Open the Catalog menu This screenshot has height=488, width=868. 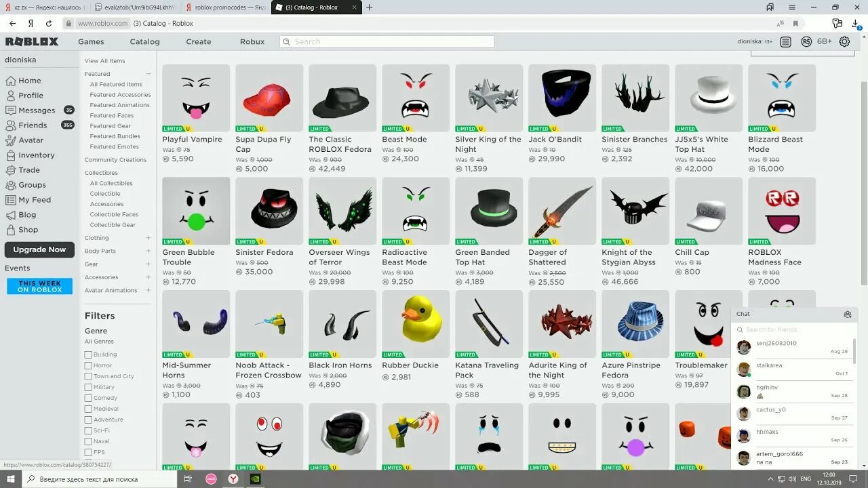[144, 42]
